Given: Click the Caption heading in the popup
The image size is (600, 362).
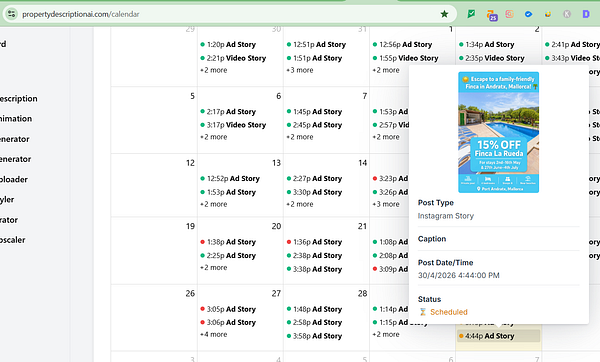Looking at the screenshot, I should (432, 239).
